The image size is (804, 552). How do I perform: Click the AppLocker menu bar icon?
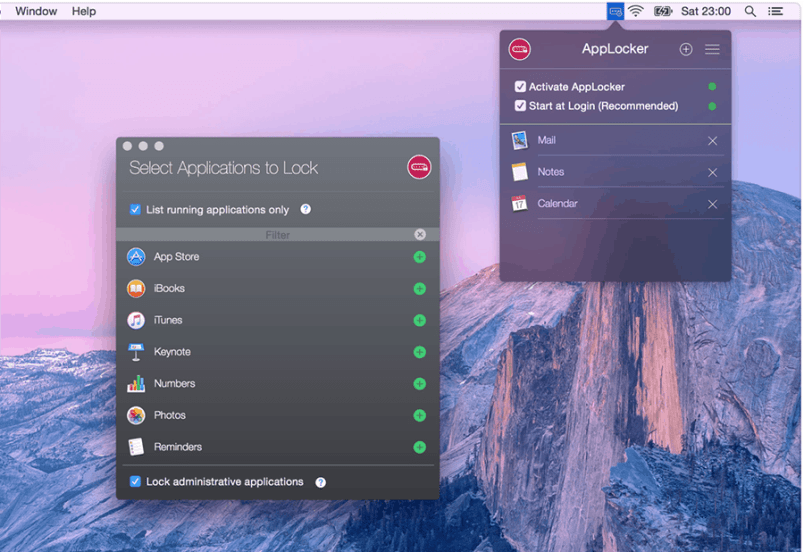click(x=615, y=11)
